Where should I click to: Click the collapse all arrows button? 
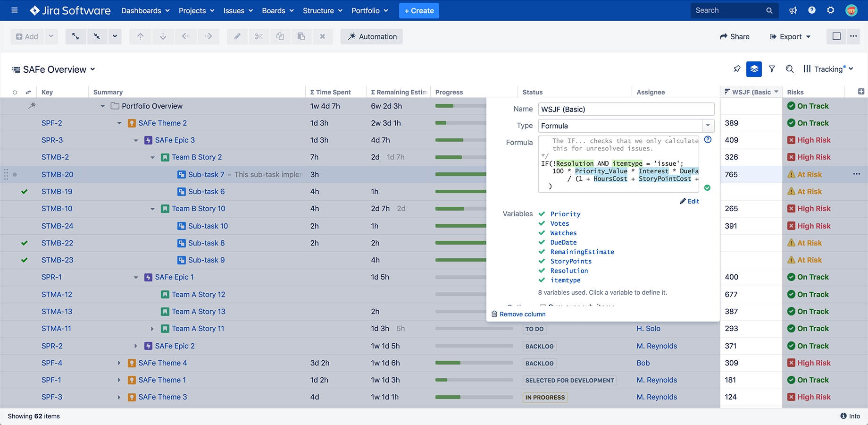pos(97,36)
